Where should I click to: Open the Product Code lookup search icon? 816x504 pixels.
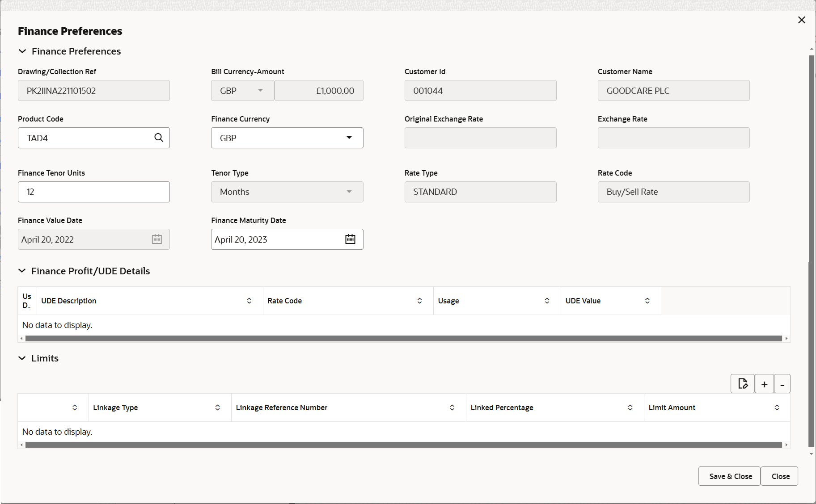point(159,138)
